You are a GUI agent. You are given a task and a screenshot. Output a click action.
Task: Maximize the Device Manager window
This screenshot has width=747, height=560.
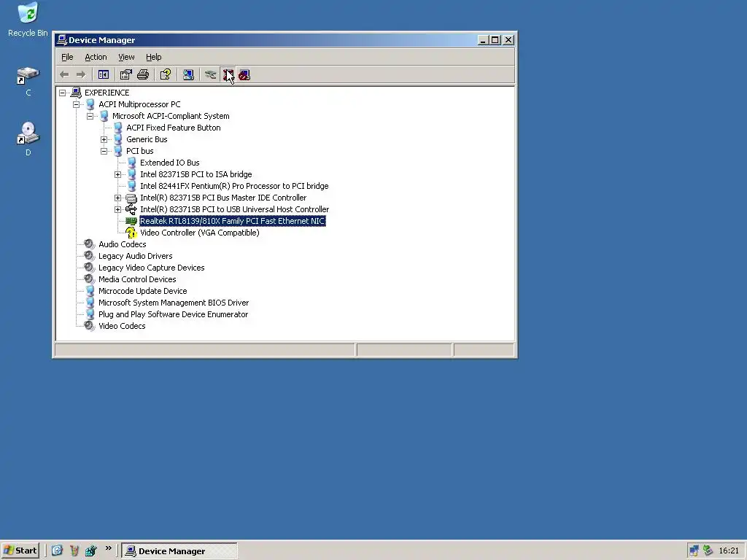click(495, 40)
